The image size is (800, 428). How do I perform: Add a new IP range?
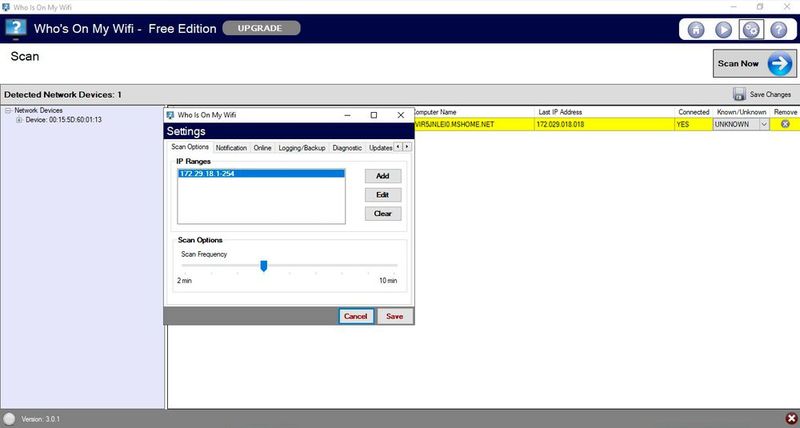pos(383,176)
